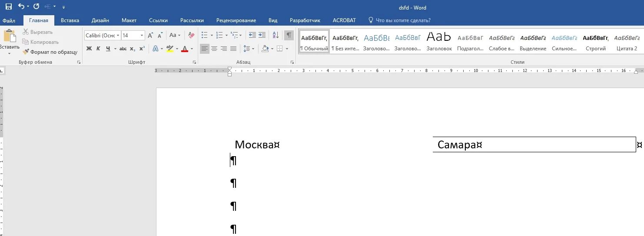Insert a bulleted list
644x236 pixels.
pyautogui.click(x=205, y=36)
